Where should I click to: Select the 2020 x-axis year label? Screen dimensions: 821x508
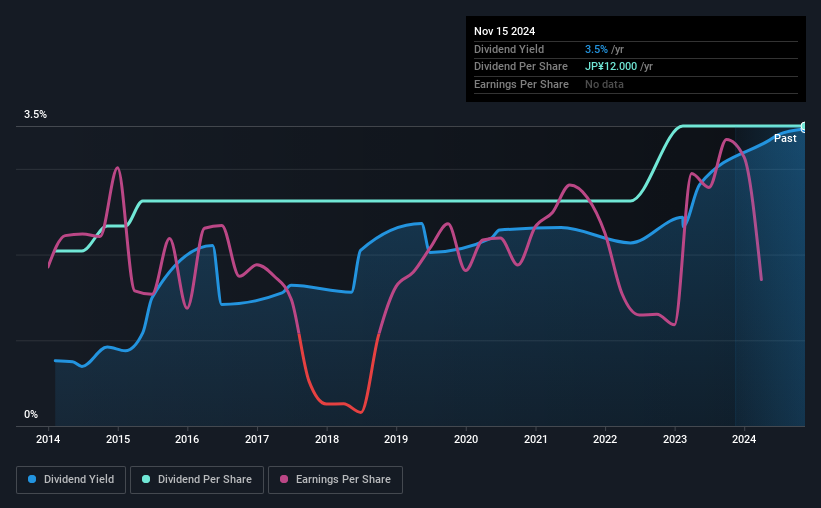tap(466, 439)
